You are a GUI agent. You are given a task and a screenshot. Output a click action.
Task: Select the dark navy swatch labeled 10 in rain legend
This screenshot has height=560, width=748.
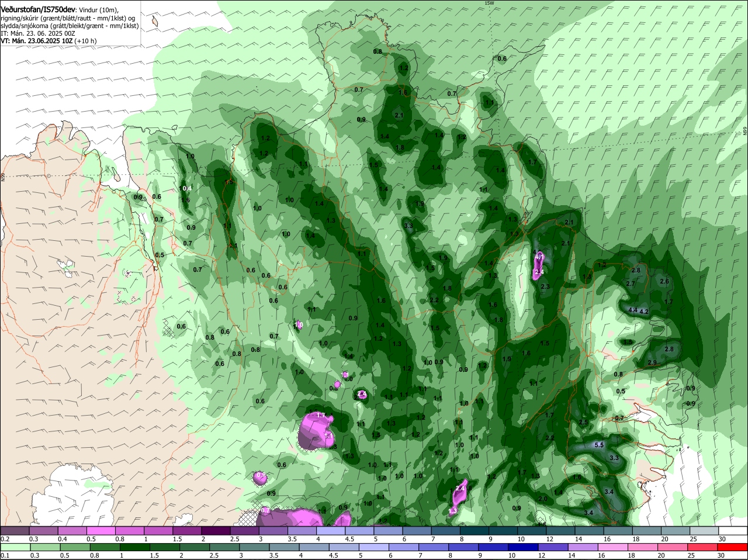(x=522, y=547)
